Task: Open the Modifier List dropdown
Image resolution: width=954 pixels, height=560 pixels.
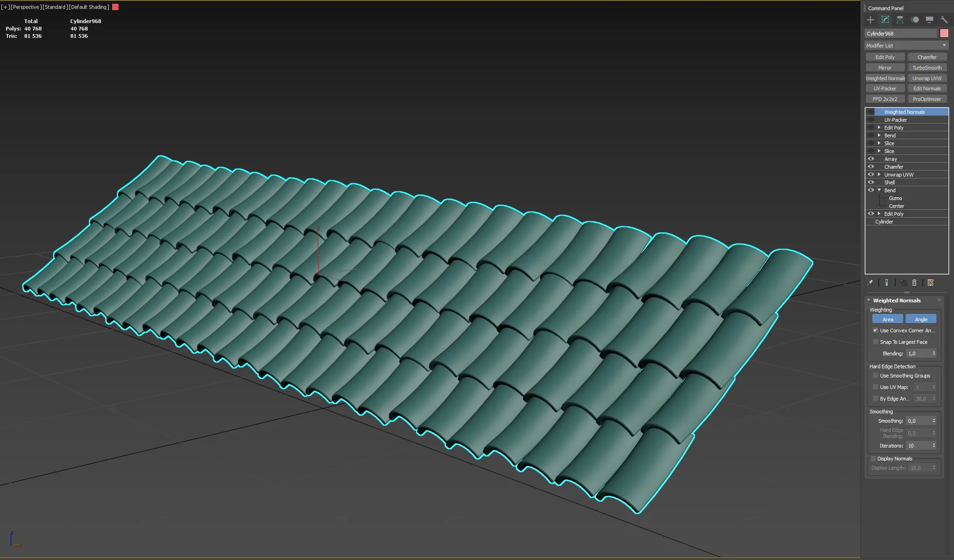Action: 906,45
